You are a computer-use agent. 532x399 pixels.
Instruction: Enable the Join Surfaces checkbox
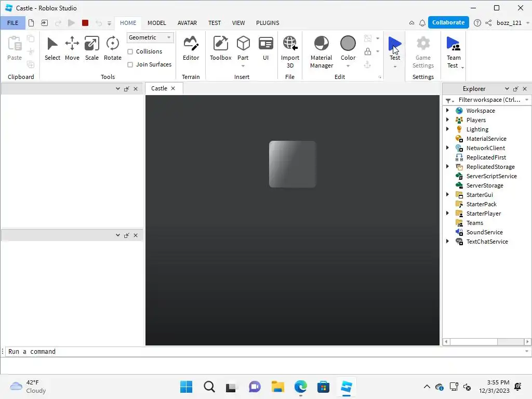click(130, 64)
